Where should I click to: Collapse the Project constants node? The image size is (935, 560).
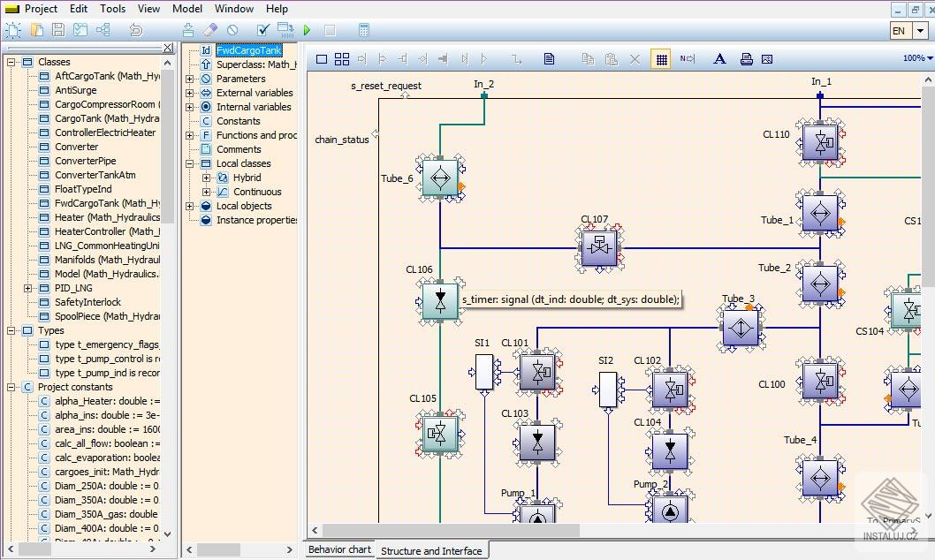point(11,387)
